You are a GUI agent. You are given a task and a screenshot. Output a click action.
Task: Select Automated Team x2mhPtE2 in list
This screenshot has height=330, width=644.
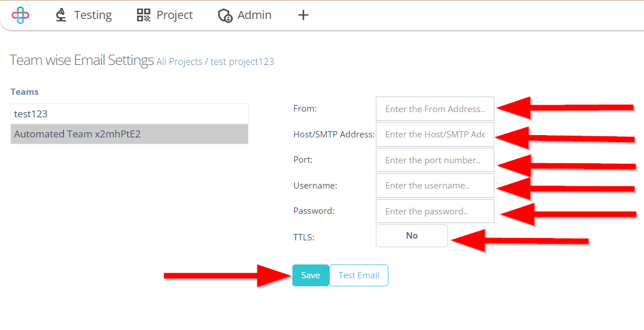click(x=129, y=134)
